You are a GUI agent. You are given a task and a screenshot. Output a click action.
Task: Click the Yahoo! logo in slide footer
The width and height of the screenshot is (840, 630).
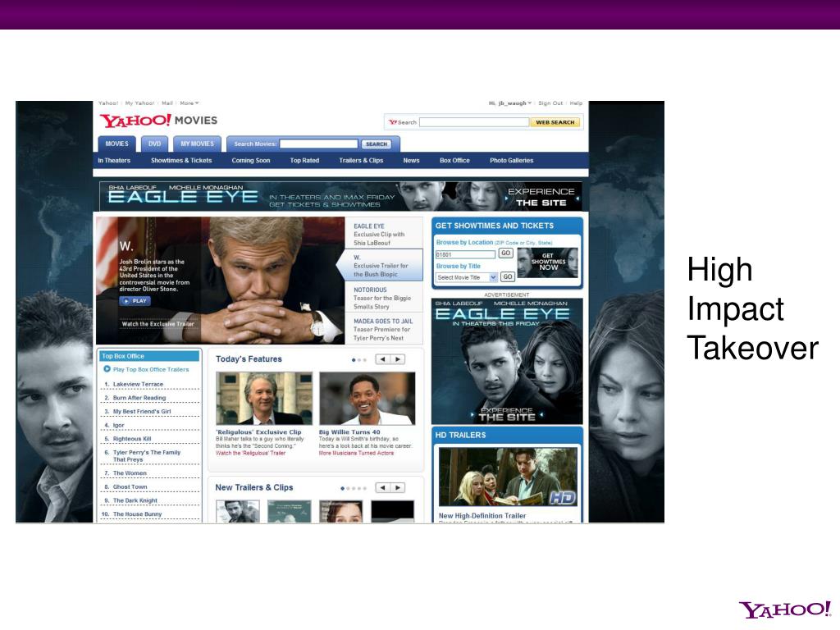click(x=785, y=609)
